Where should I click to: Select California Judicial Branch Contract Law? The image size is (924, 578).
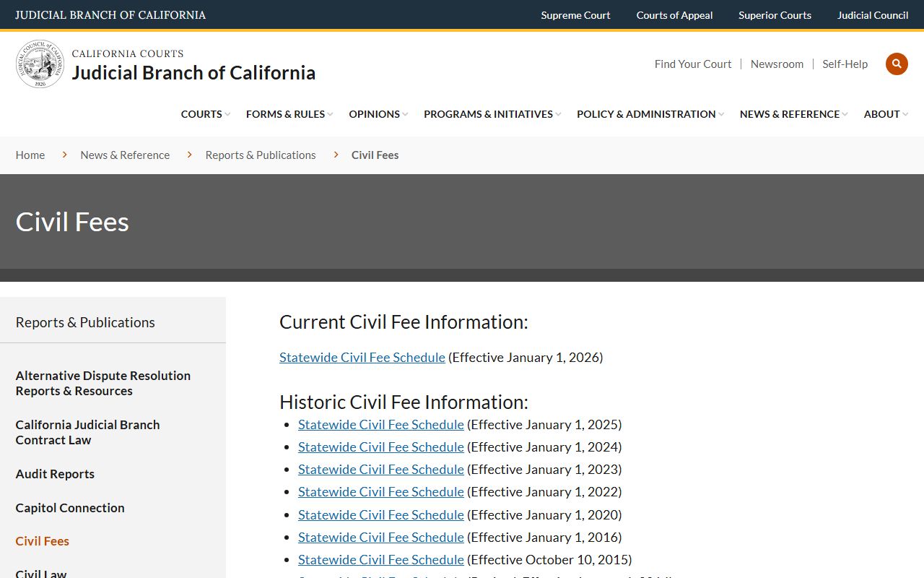point(87,432)
